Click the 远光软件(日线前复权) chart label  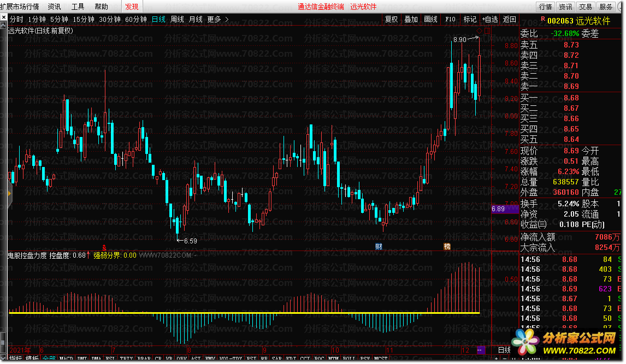tap(40, 31)
